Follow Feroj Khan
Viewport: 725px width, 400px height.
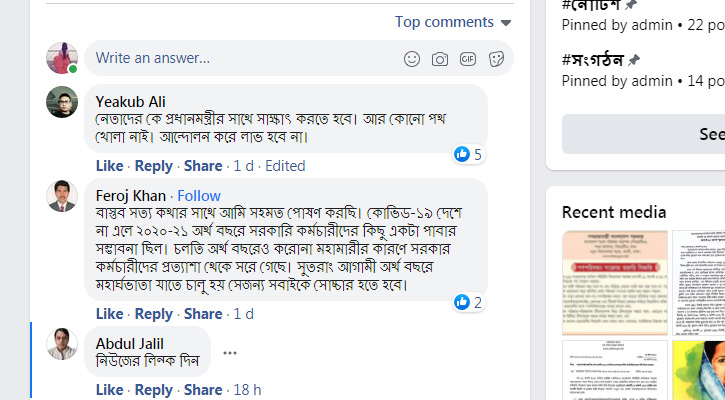click(x=199, y=195)
